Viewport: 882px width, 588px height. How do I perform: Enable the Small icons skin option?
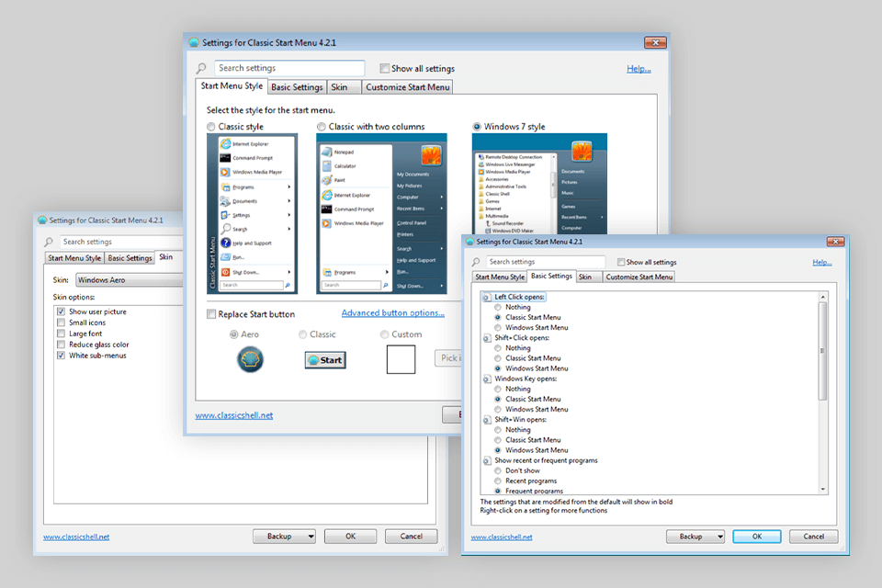pyautogui.click(x=62, y=323)
